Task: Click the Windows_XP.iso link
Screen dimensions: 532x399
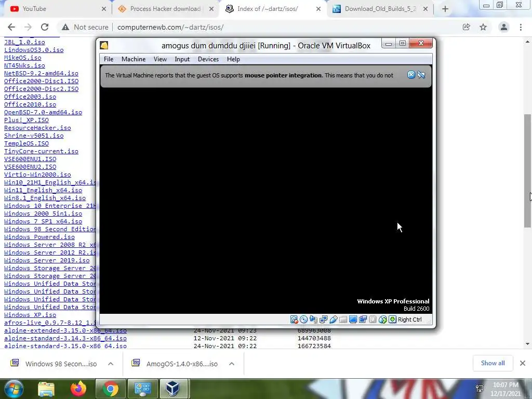Action: point(30,315)
